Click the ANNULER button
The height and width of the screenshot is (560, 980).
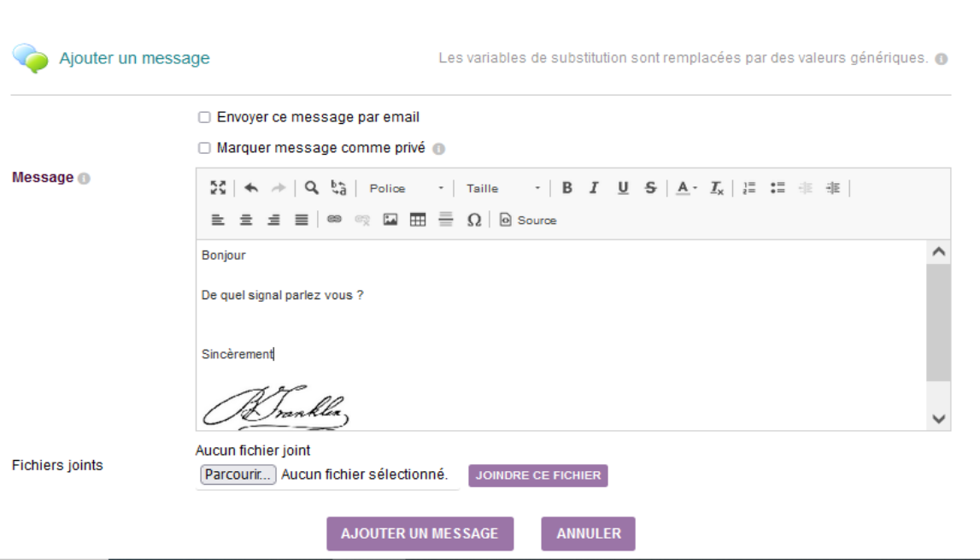pos(588,533)
